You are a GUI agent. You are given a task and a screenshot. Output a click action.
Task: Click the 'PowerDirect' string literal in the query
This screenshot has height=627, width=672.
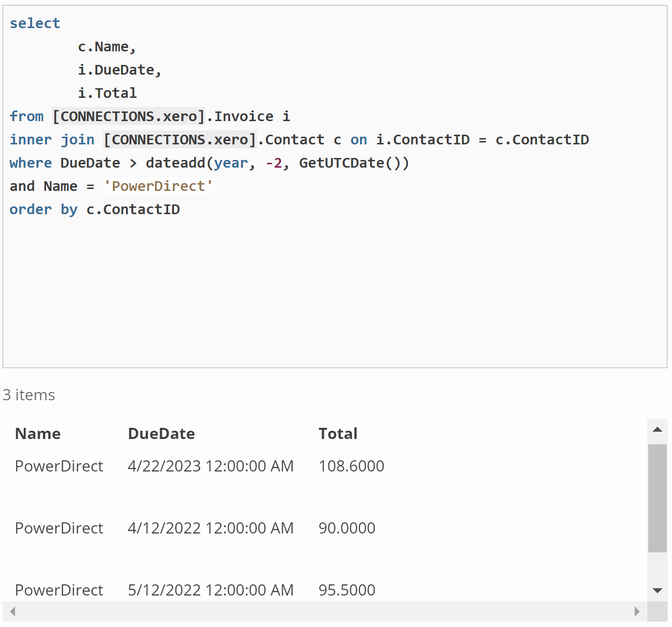pyautogui.click(x=158, y=186)
